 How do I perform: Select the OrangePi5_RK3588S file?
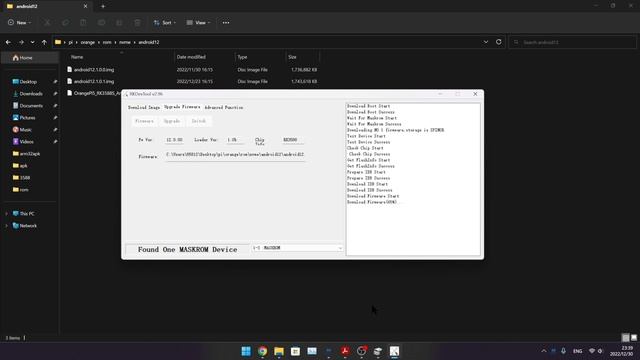(x=93, y=93)
